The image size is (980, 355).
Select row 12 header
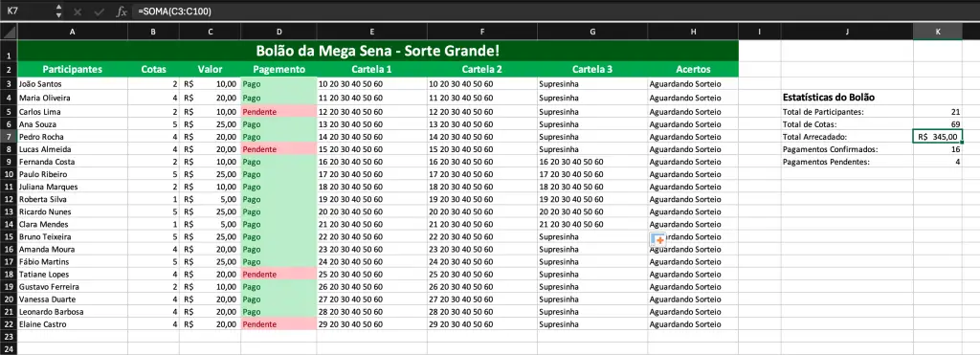click(x=9, y=199)
